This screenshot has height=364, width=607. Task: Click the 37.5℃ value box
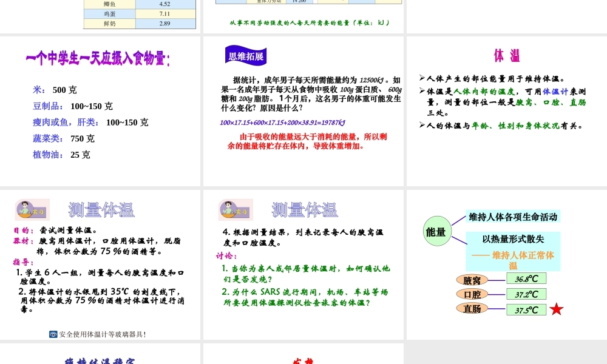(526, 309)
